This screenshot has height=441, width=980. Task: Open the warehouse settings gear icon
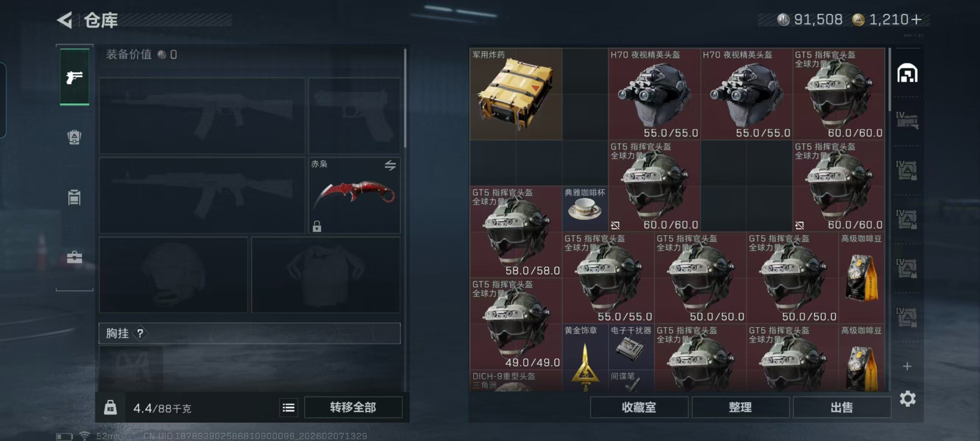(908, 399)
